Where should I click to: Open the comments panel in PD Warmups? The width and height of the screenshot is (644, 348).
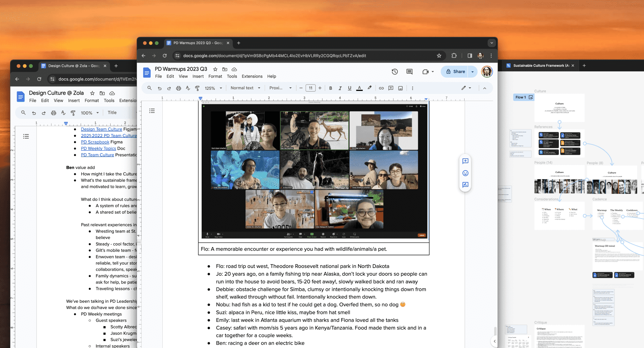409,72
